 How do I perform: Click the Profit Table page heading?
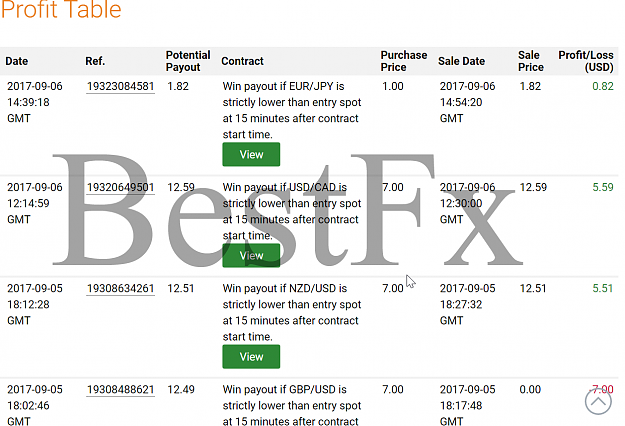(x=61, y=10)
